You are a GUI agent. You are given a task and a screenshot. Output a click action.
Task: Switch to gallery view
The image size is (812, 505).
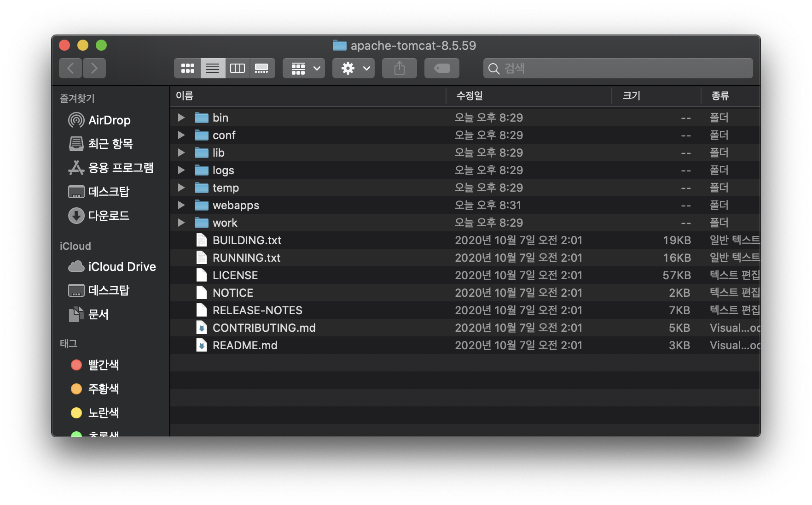(x=262, y=68)
